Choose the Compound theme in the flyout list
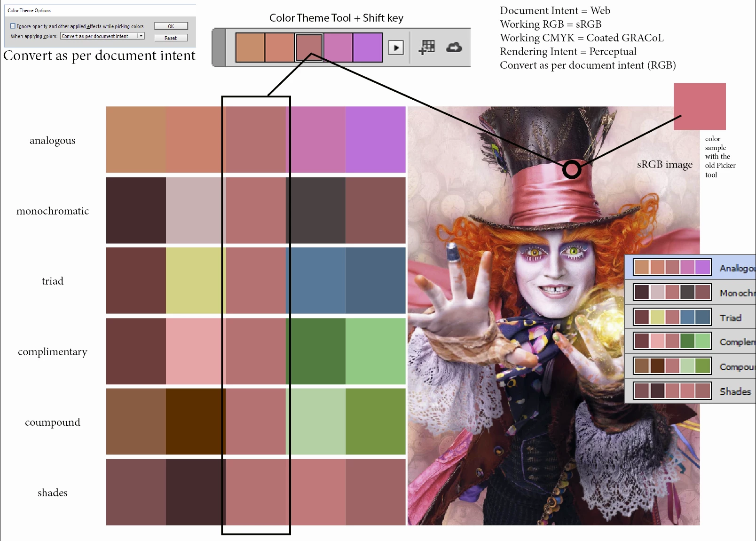The height and width of the screenshot is (541, 756). (x=690, y=366)
